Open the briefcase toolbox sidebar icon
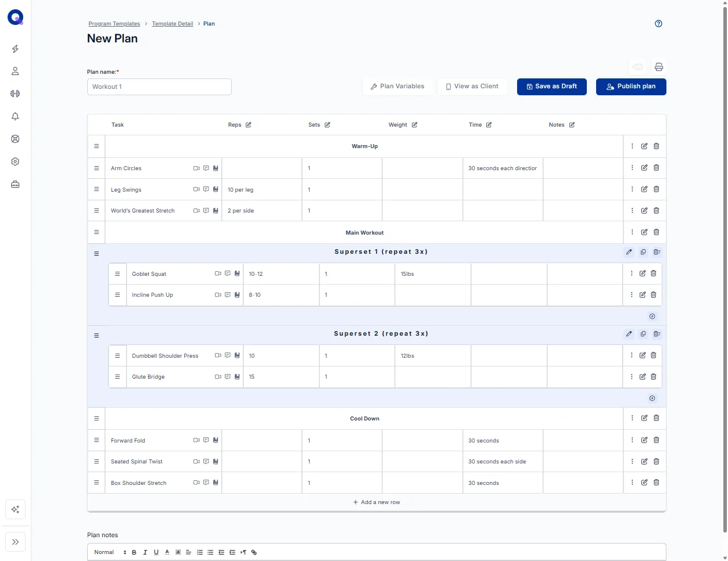This screenshot has width=728, height=561. click(15, 184)
